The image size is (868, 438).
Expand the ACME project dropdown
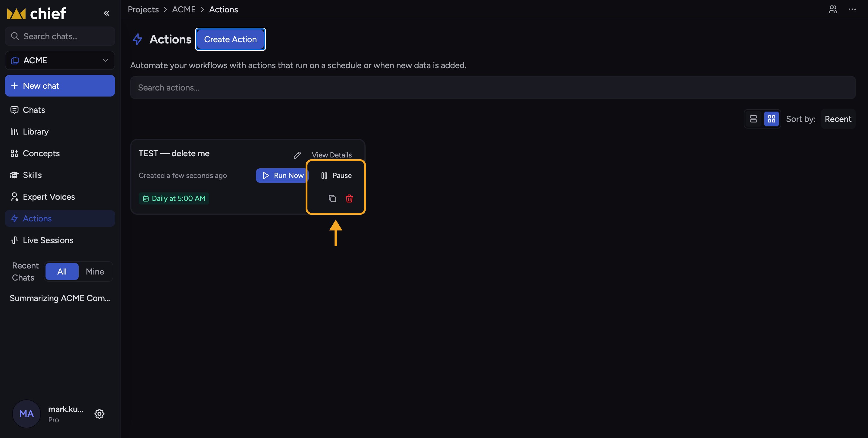[60, 60]
